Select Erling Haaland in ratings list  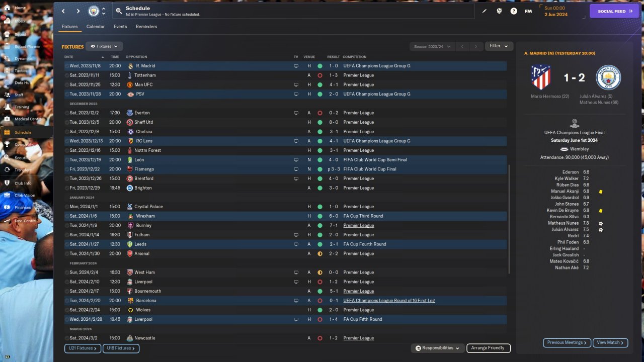pos(565,249)
